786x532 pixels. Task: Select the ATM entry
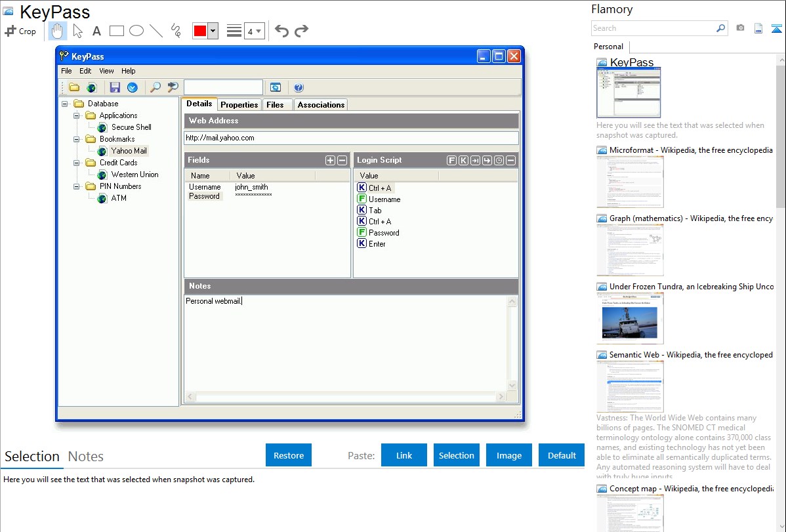(x=119, y=198)
